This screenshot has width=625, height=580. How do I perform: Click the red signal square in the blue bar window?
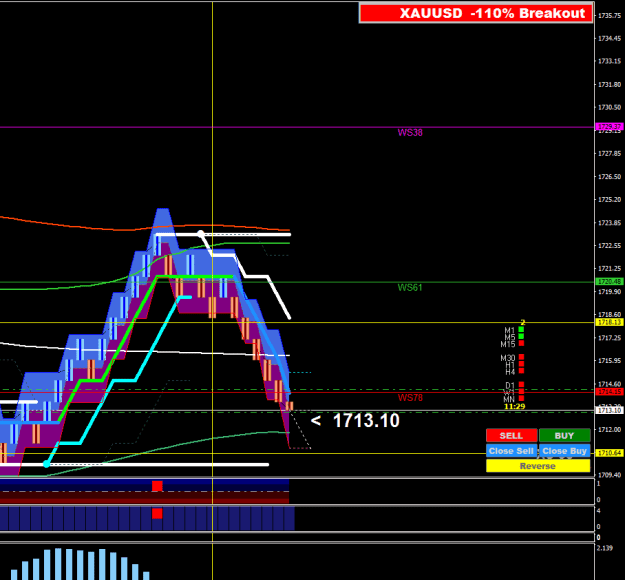[157, 513]
